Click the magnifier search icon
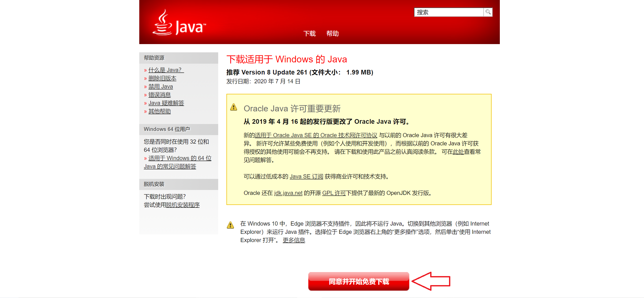This screenshot has width=644, height=298. point(488,12)
